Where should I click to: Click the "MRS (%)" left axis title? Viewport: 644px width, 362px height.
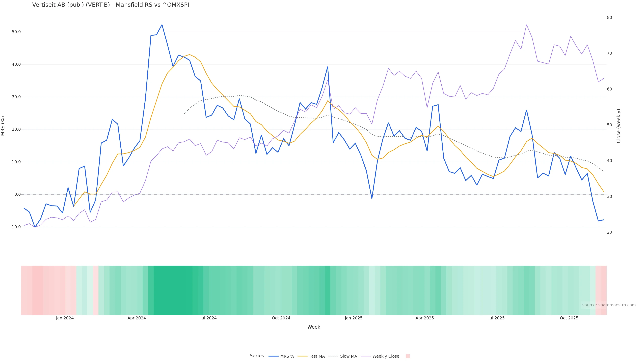(x=3, y=126)
